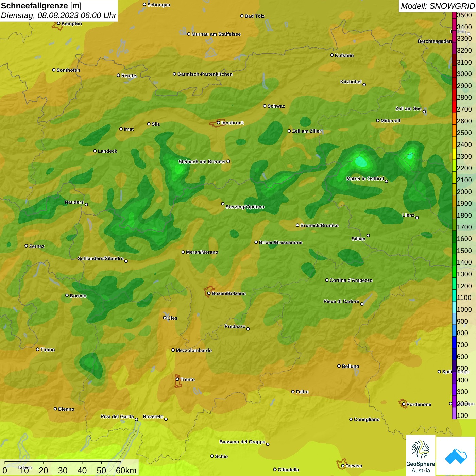Click the Murnau am Staffelsee label

pyautogui.click(x=216, y=34)
